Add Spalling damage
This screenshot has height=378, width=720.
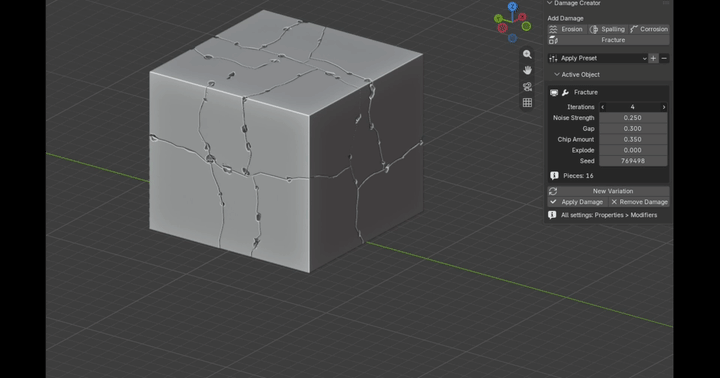coord(608,29)
